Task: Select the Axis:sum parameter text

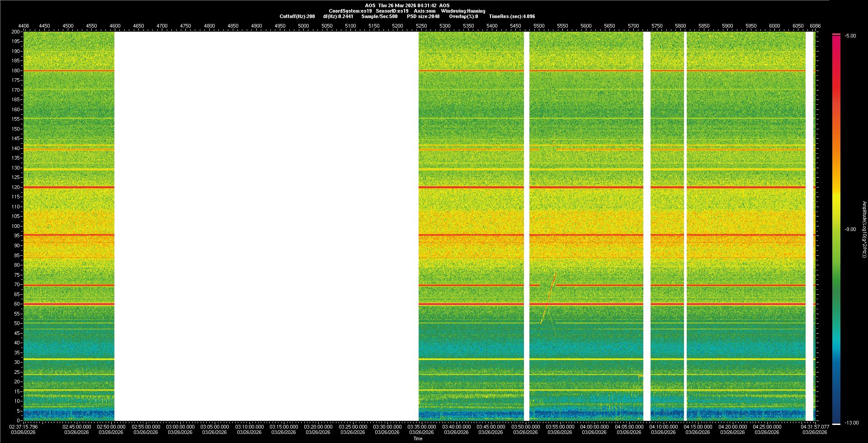Action: tap(425, 11)
